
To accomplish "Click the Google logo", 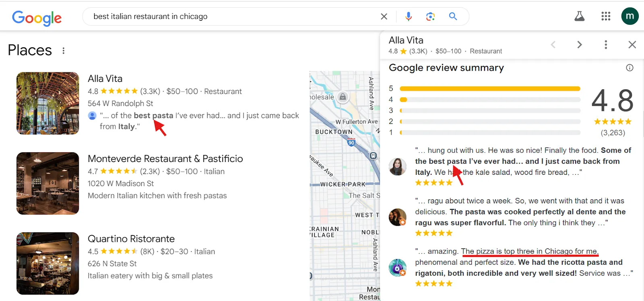I will coord(37,17).
